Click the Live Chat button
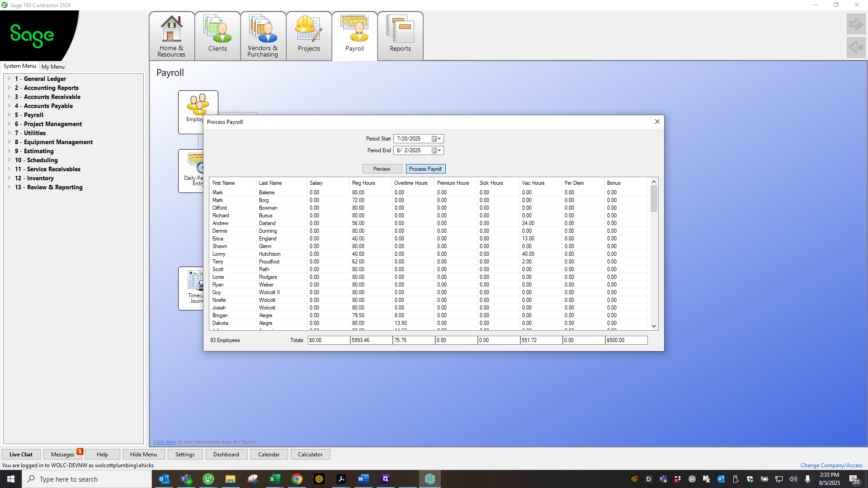Viewport: 868px width, 488px height. point(21,455)
